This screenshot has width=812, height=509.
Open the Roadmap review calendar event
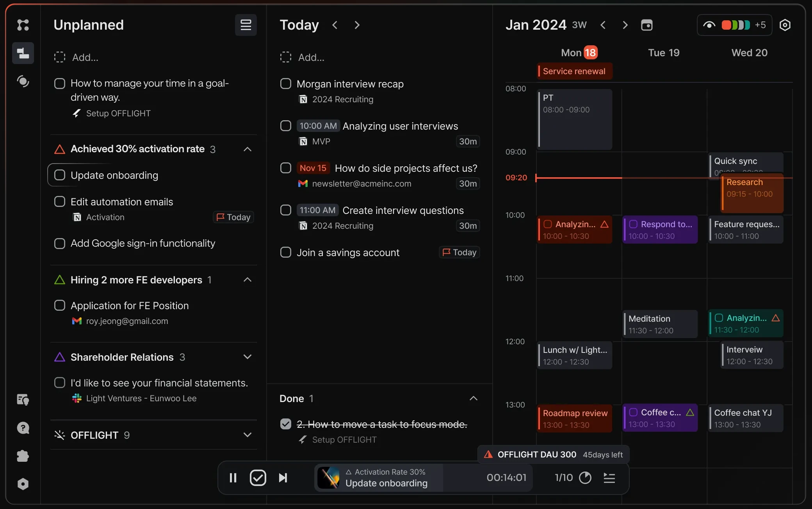point(575,418)
